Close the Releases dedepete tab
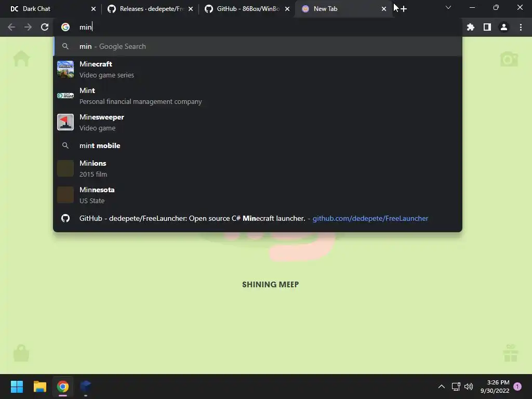 click(191, 9)
